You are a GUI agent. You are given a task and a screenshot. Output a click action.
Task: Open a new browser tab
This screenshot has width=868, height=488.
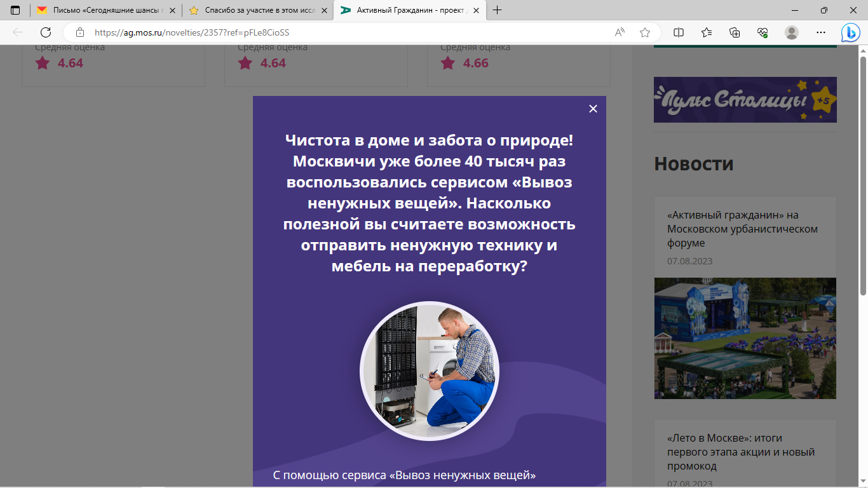point(497,10)
